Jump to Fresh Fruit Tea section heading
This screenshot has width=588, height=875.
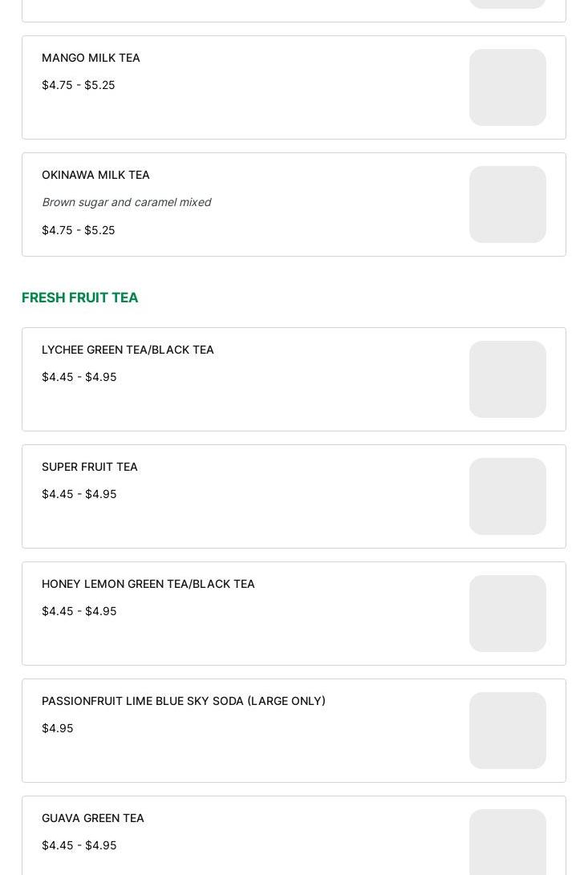point(80,298)
